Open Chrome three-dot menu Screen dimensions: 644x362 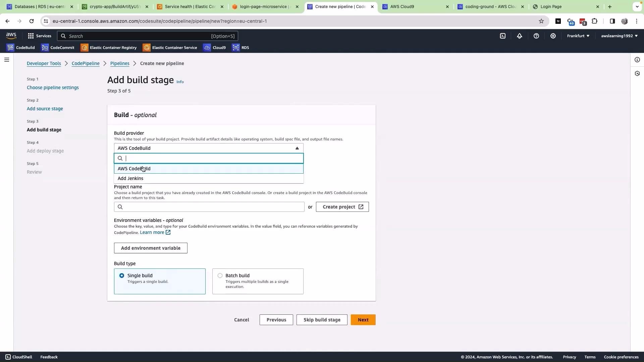[637, 21]
